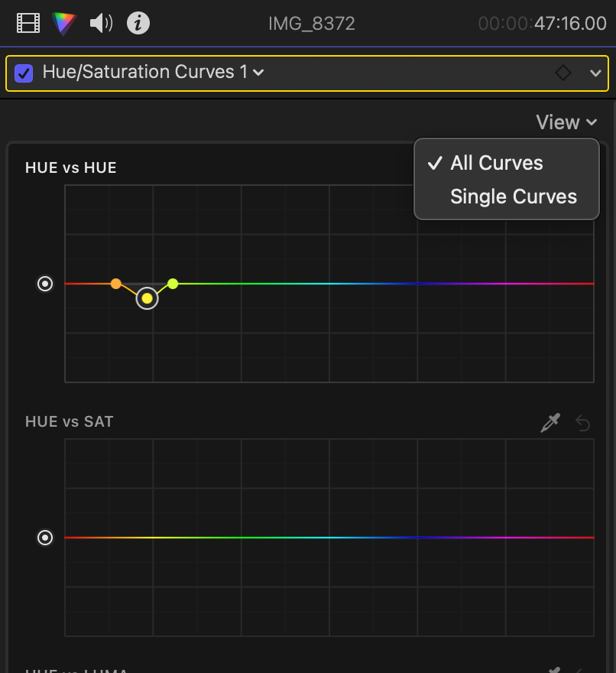Choose All Curves from the menu

point(496,163)
